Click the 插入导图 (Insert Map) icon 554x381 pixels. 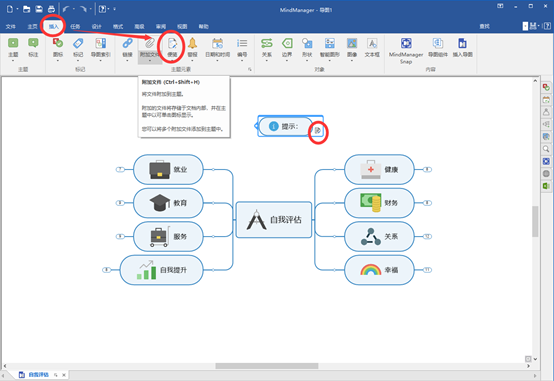pyautogui.click(x=462, y=43)
